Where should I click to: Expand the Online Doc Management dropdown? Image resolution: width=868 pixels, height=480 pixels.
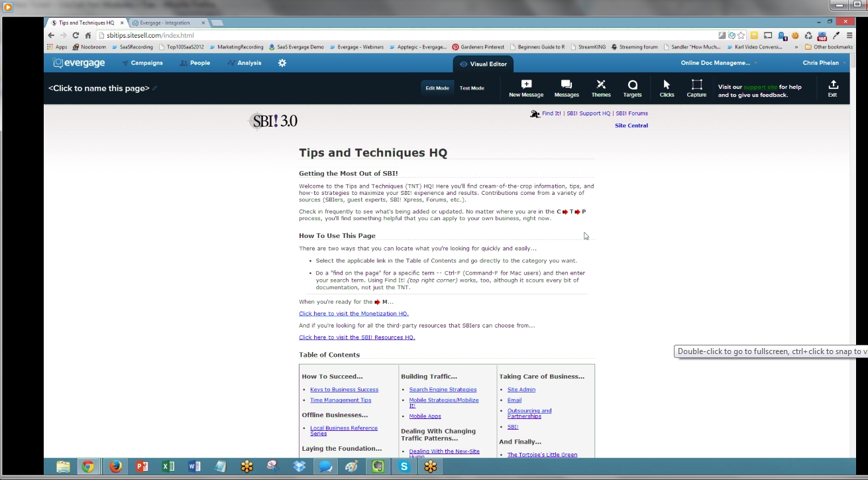(x=719, y=63)
